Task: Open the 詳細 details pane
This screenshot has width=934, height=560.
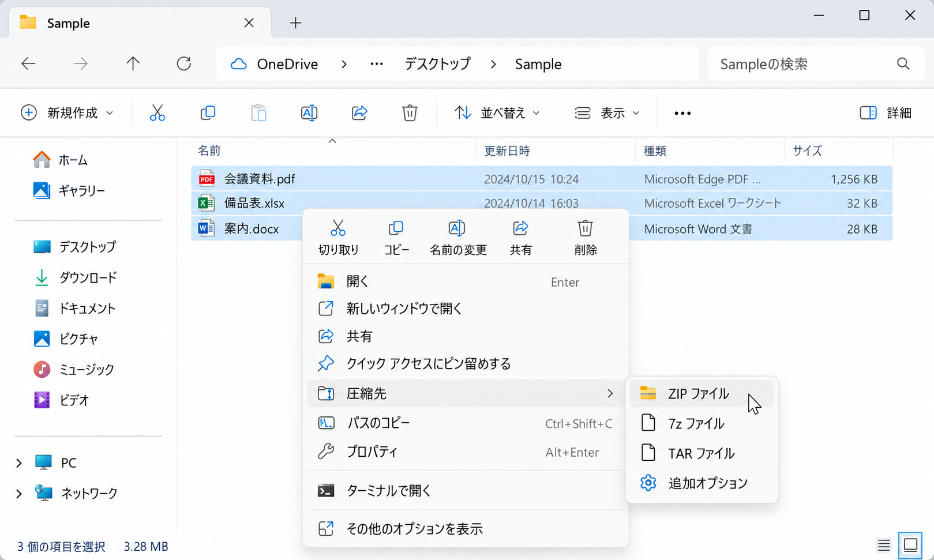Action: [x=886, y=112]
